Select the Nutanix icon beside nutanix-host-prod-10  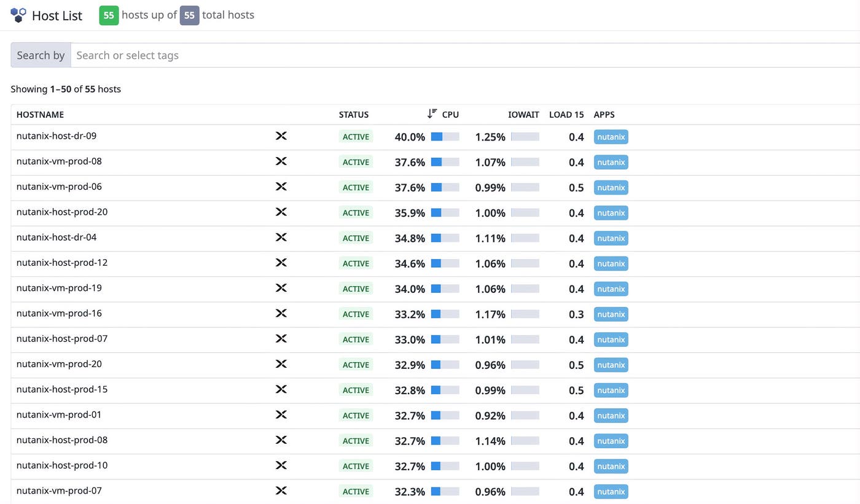tap(281, 465)
